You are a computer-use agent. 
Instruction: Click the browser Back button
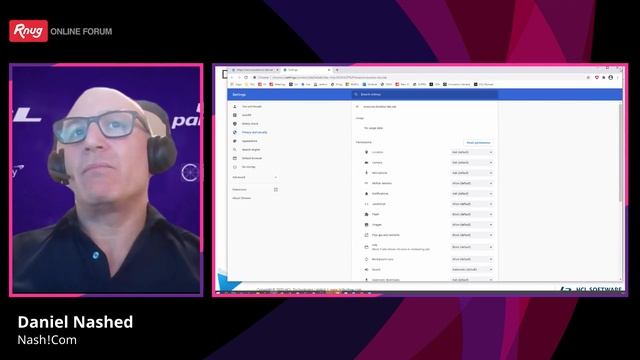coord(232,77)
